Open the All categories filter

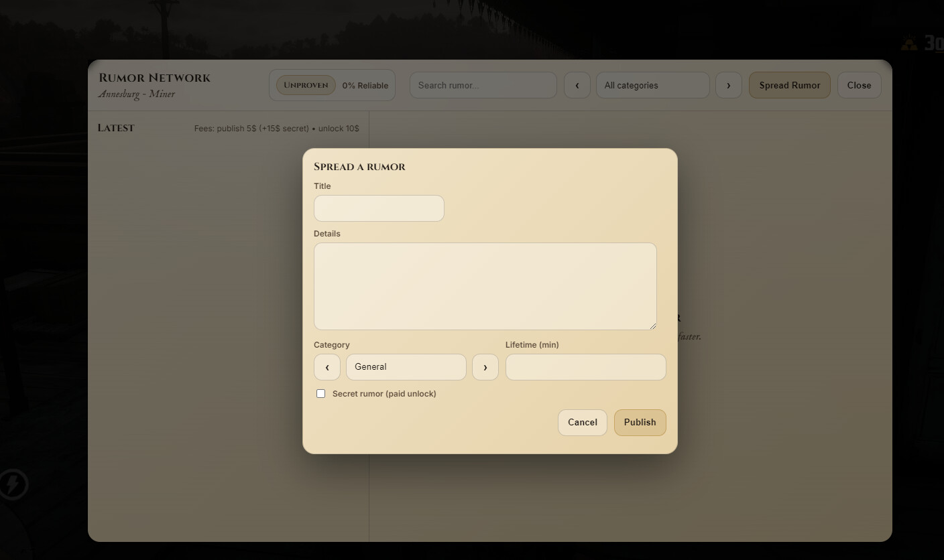[x=653, y=85]
